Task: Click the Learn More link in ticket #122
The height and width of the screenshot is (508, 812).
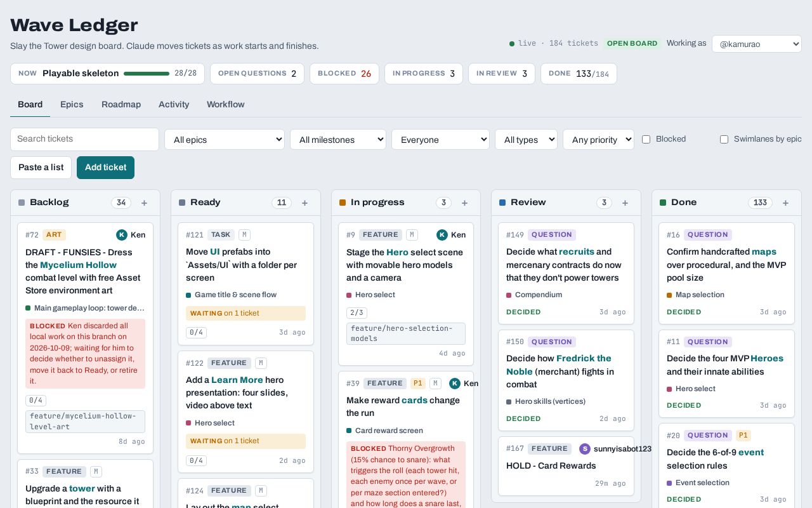Action: [237, 380]
